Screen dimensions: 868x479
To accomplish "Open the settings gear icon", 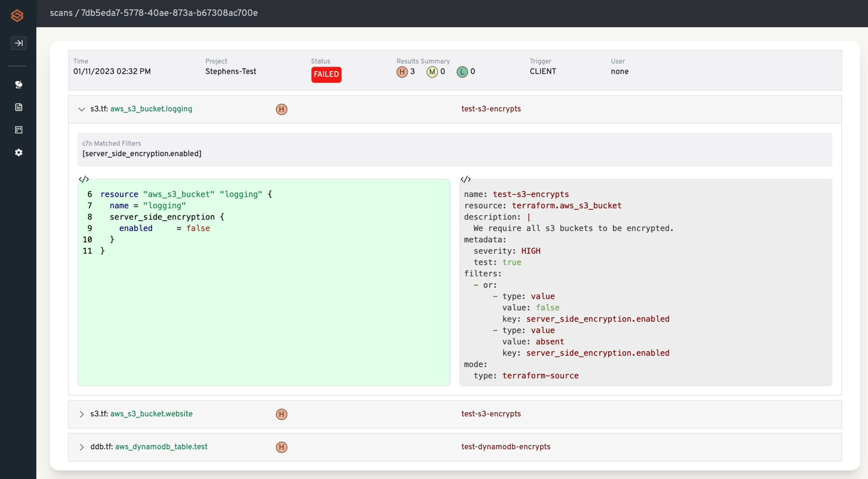I will pos(19,152).
